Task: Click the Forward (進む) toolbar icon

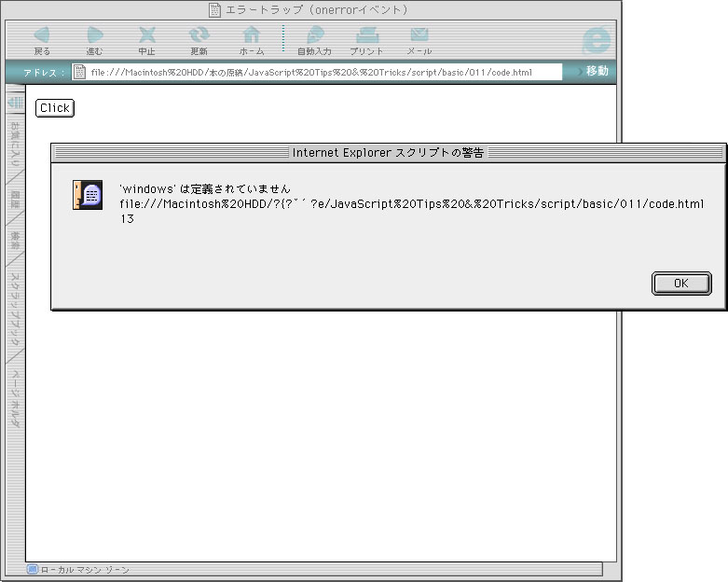Action: point(95,35)
